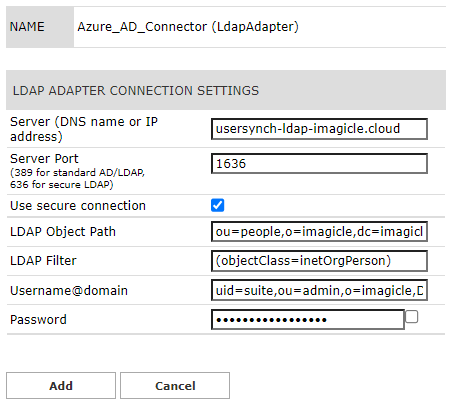Click the "LDAP Filter" label
The image size is (451, 404).
43,261
